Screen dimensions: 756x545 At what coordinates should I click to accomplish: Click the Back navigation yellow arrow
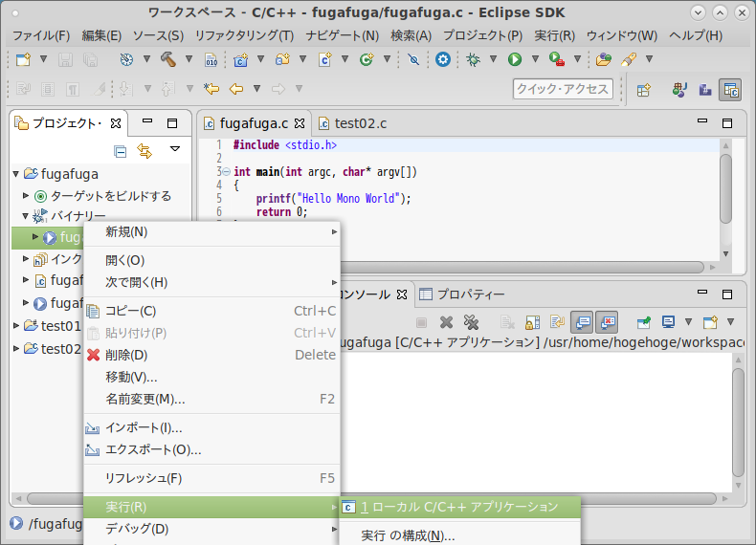(x=236, y=89)
